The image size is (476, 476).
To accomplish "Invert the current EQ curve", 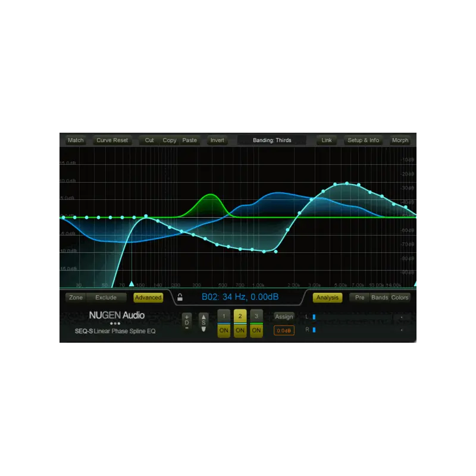I will tap(217, 140).
